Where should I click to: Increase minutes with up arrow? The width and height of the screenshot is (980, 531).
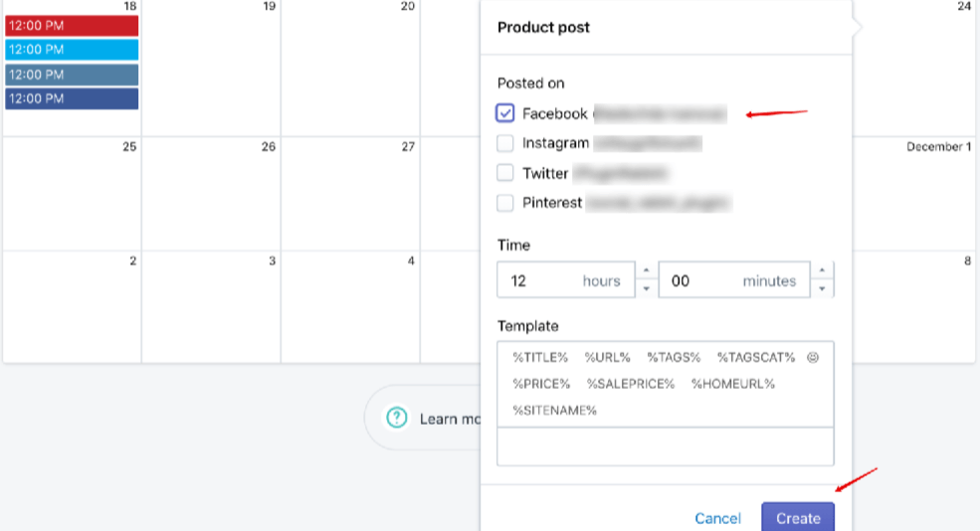(822, 270)
